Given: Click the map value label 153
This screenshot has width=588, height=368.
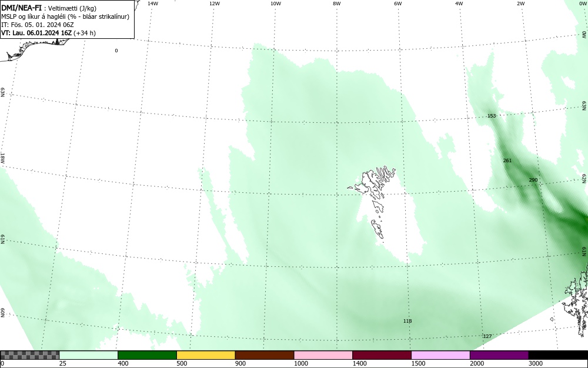Looking at the screenshot, I should click(491, 116).
